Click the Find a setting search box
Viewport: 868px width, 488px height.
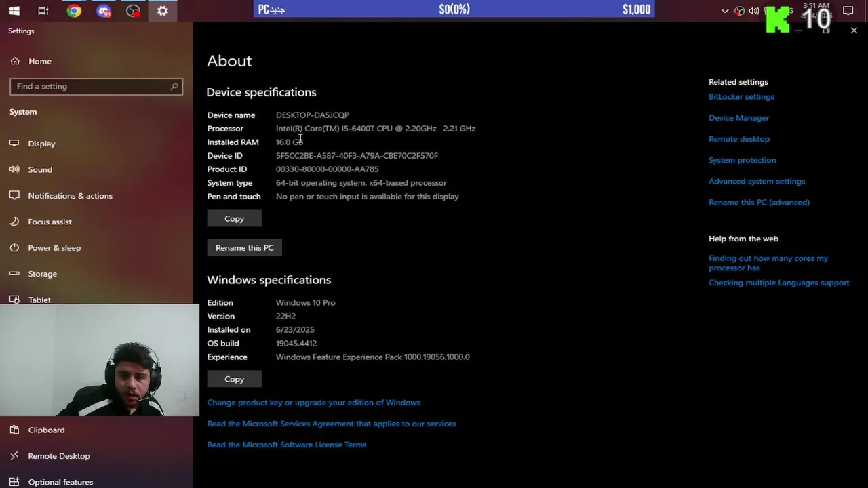pos(96,86)
